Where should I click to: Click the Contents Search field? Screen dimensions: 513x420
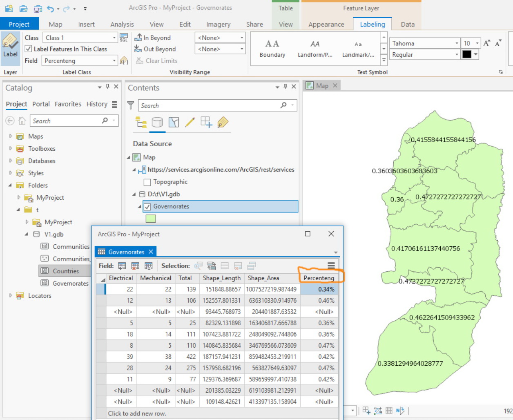tap(217, 105)
